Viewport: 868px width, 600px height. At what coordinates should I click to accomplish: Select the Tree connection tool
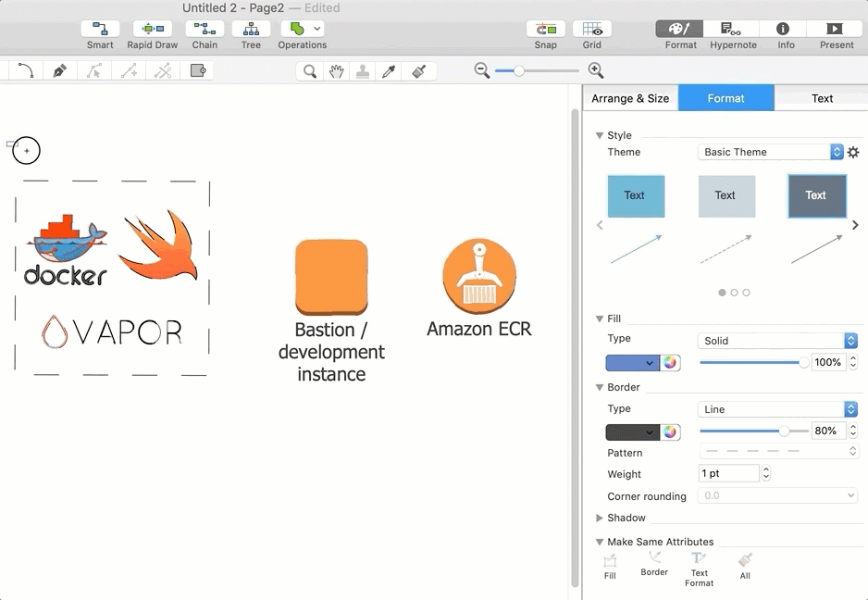[x=251, y=29]
